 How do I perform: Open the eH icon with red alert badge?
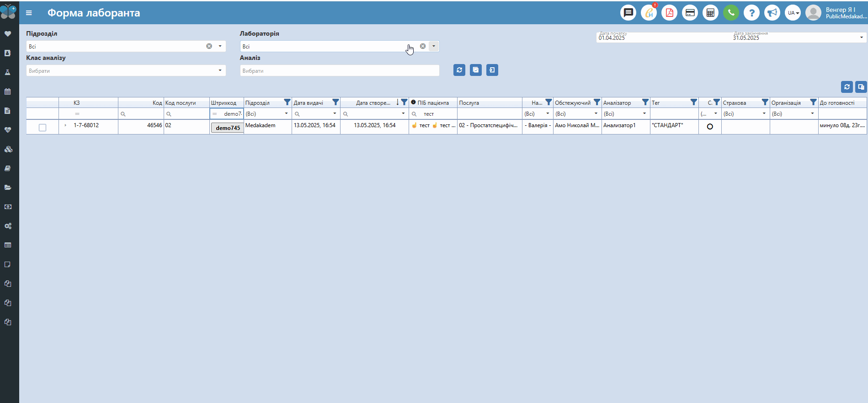pyautogui.click(x=649, y=12)
